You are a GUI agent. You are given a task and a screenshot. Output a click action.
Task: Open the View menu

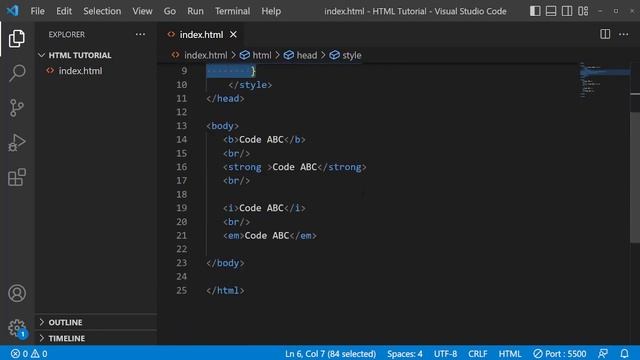[142, 11]
